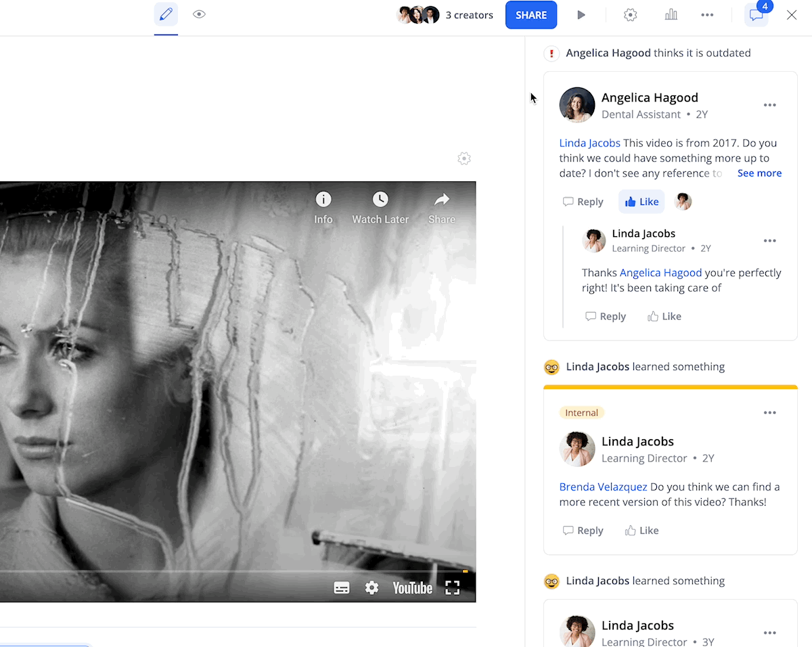The width and height of the screenshot is (812, 647).
Task: View the avatar of who liked Angelica's comment
Action: pyautogui.click(x=683, y=202)
